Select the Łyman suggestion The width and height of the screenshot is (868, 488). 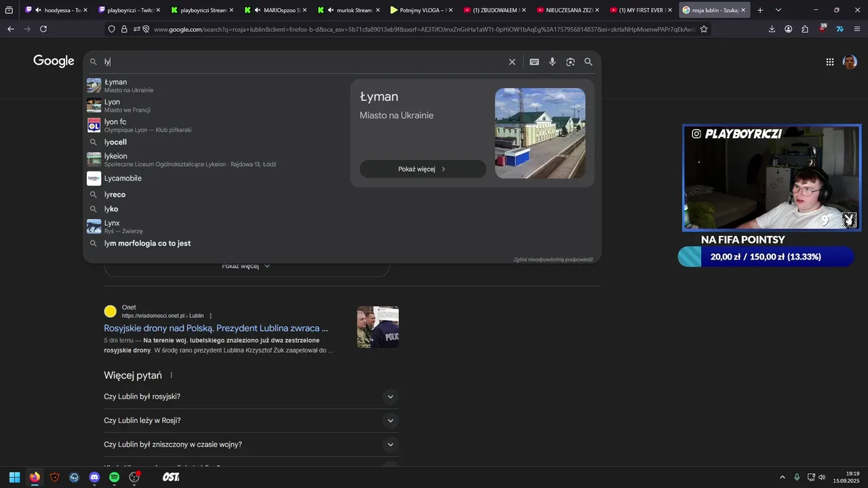point(214,85)
